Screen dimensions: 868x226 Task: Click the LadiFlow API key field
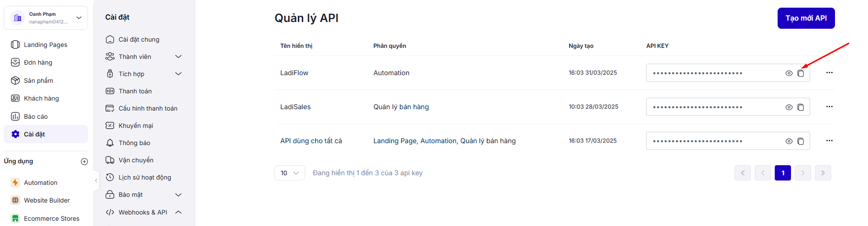(x=713, y=73)
